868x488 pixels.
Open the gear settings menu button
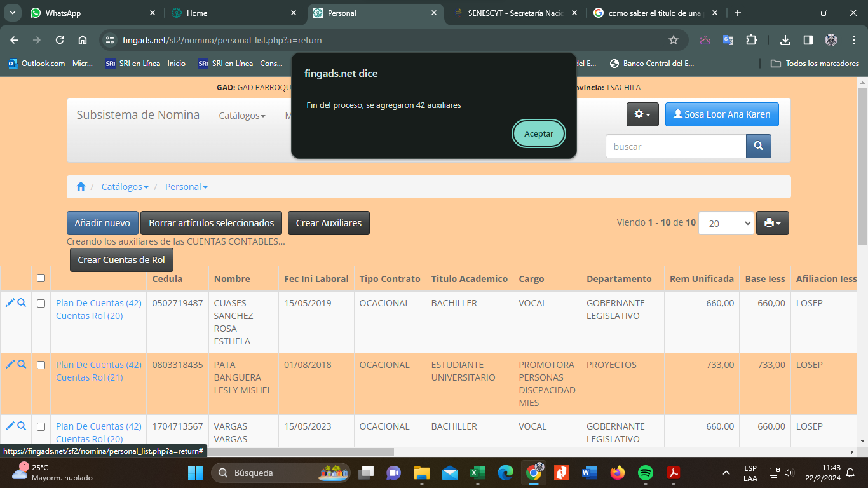point(642,114)
